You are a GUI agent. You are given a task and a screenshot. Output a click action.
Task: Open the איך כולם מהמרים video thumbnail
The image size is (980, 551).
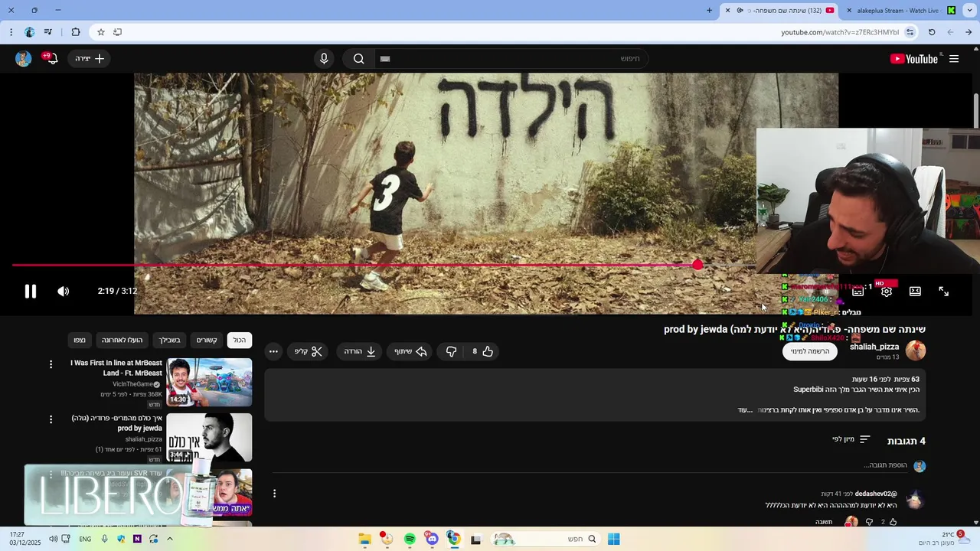pos(209,437)
